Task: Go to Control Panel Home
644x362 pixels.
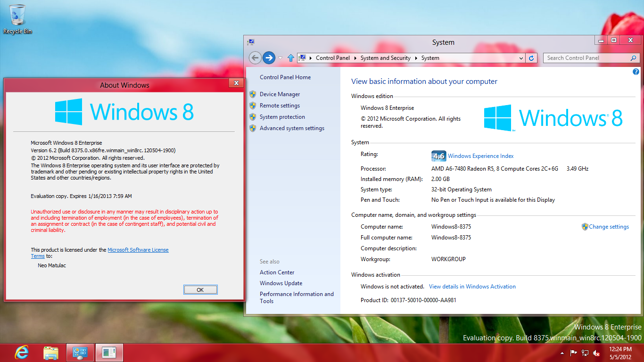Action: (x=285, y=77)
